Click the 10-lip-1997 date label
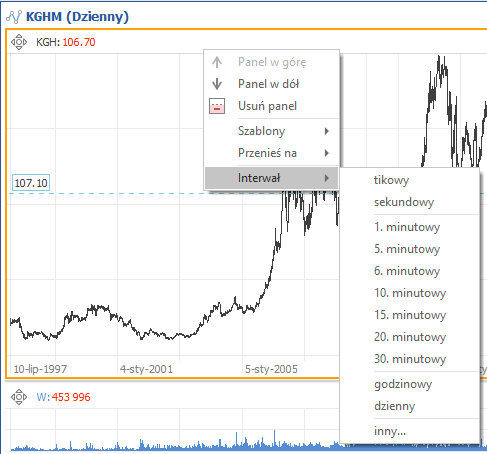This screenshot has width=487, height=454. 40,369
